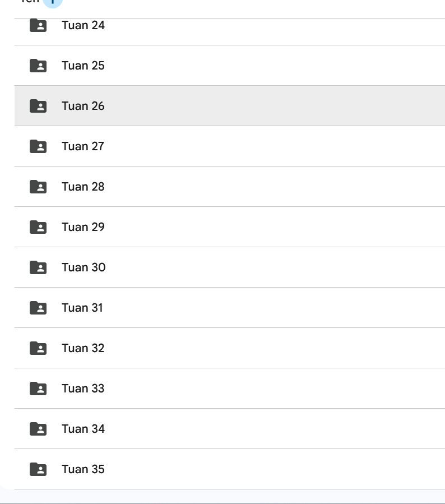The image size is (445, 504).
Task: Click the shared folder icon for Tuan 30
Action: [x=38, y=267]
